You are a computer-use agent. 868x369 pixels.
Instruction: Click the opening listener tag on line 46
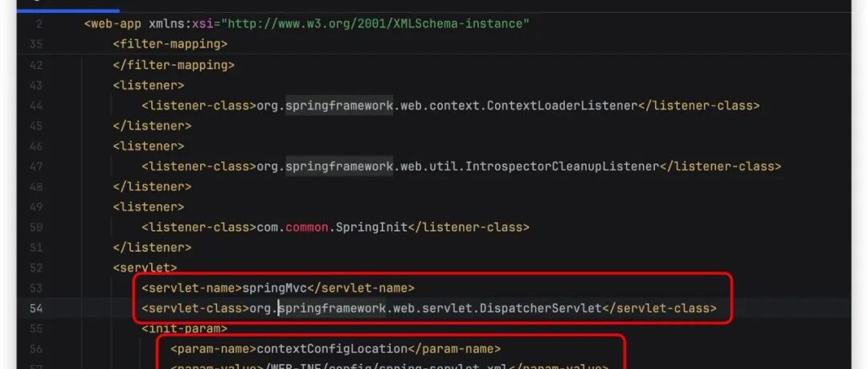[149, 146]
